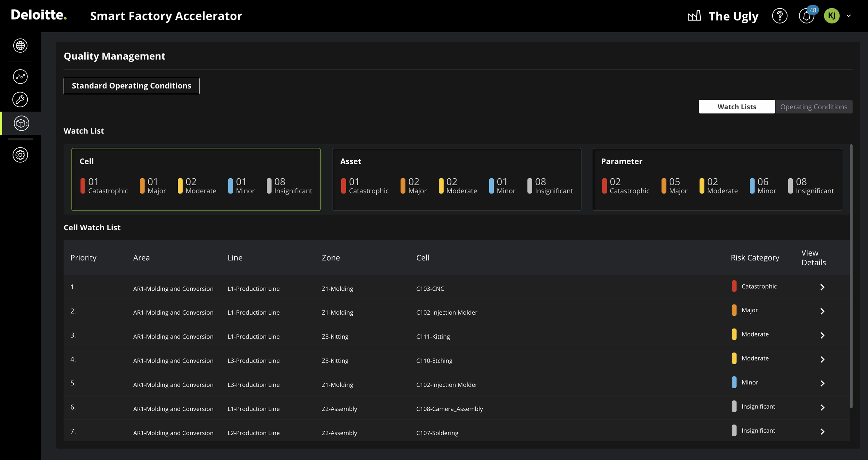Viewport: 868px width, 460px height.
Task: Open the settings gear sidebar icon
Action: 20,155
